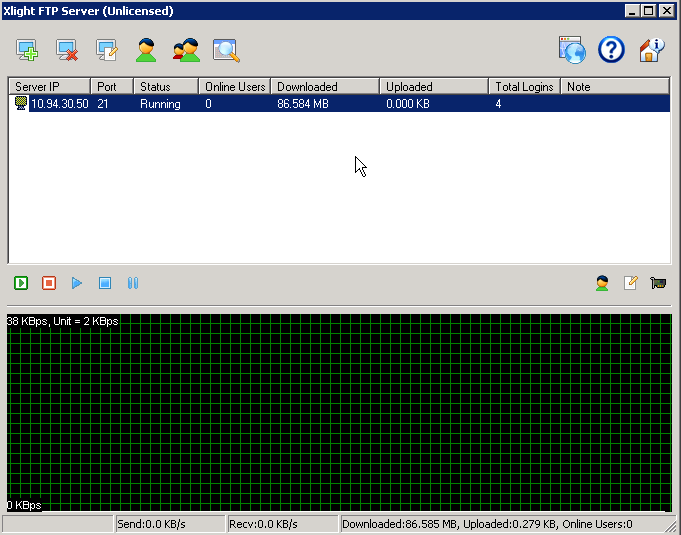Click the 38 KBps, Unit = 2 KBps label
Viewport: 681px width, 535px height.
(x=62, y=321)
